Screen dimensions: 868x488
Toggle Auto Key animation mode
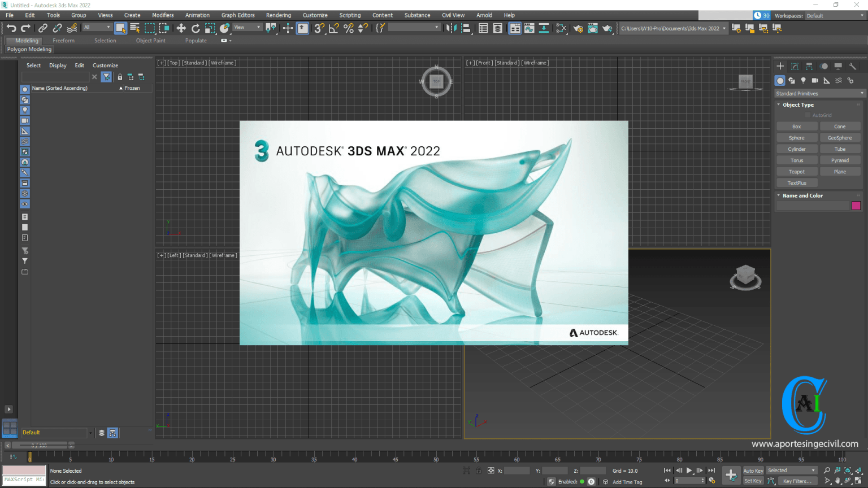point(753,470)
